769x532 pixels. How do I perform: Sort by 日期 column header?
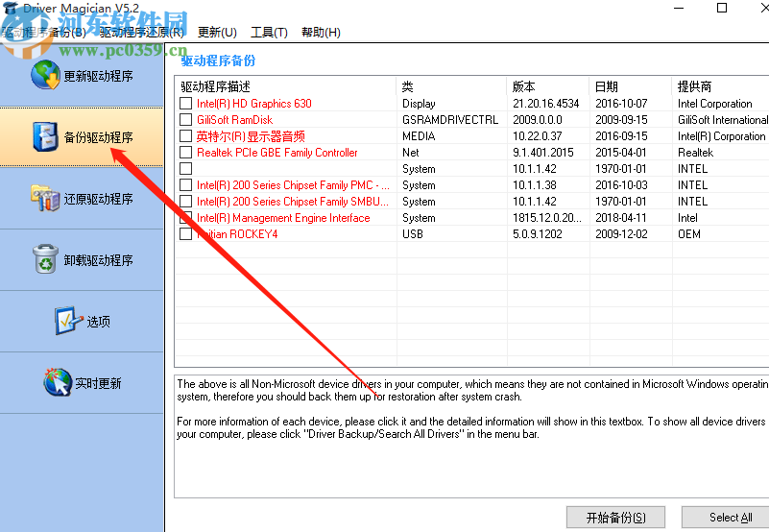coord(631,86)
